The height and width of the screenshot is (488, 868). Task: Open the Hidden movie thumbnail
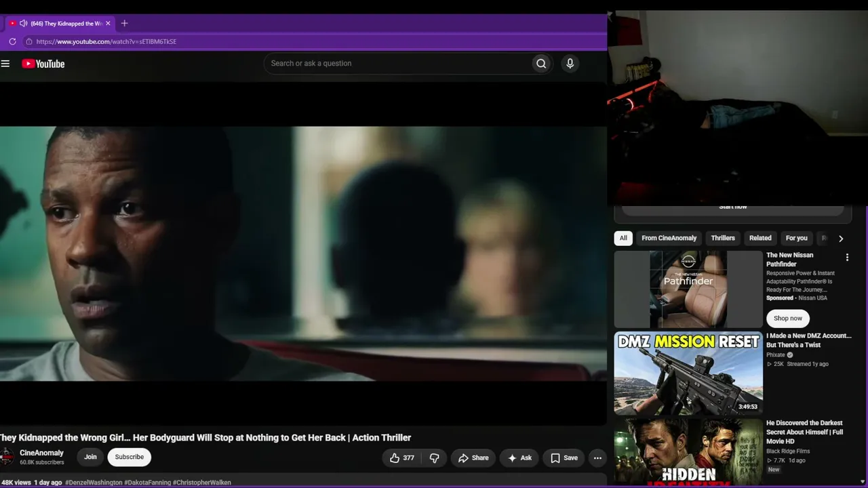coord(688,452)
